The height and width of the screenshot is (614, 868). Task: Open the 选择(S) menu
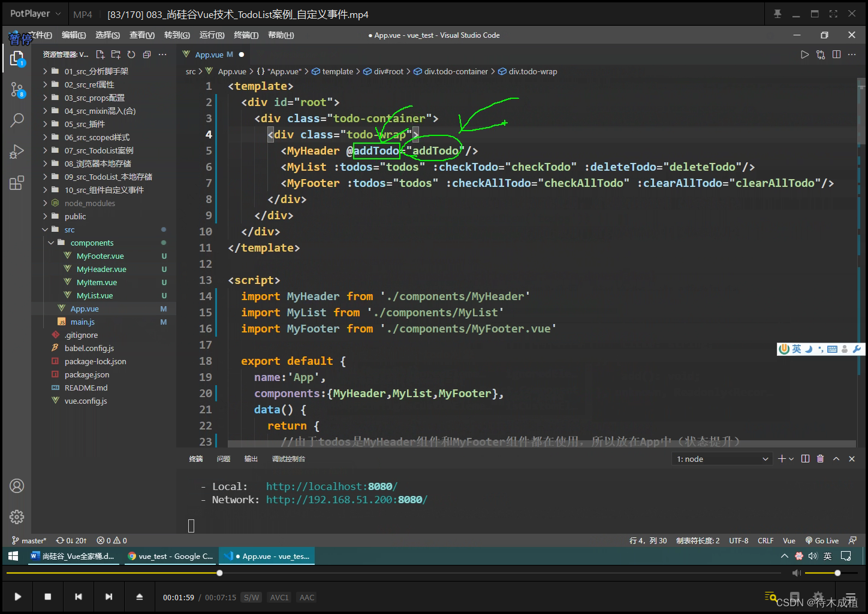click(x=108, y=35)
